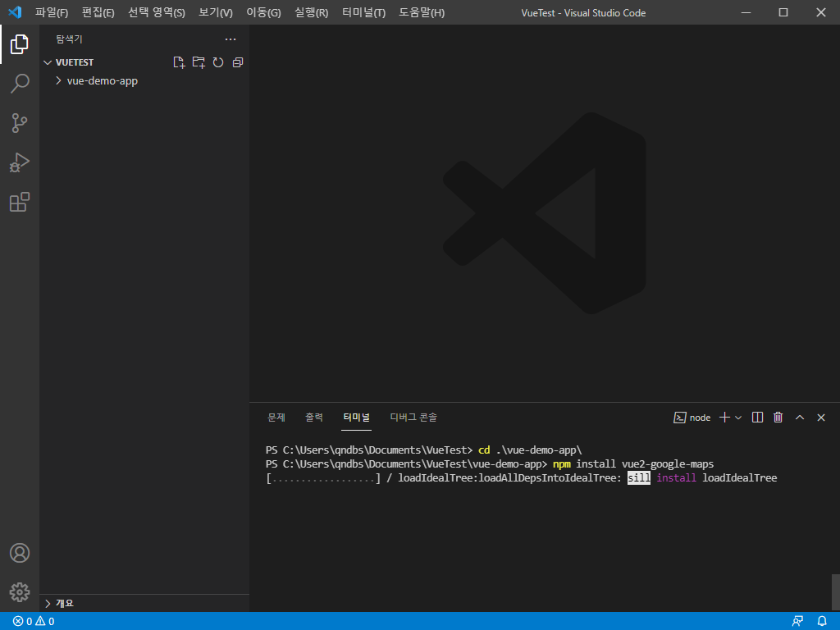Open notifications bell in status bar

coord(822,621)
